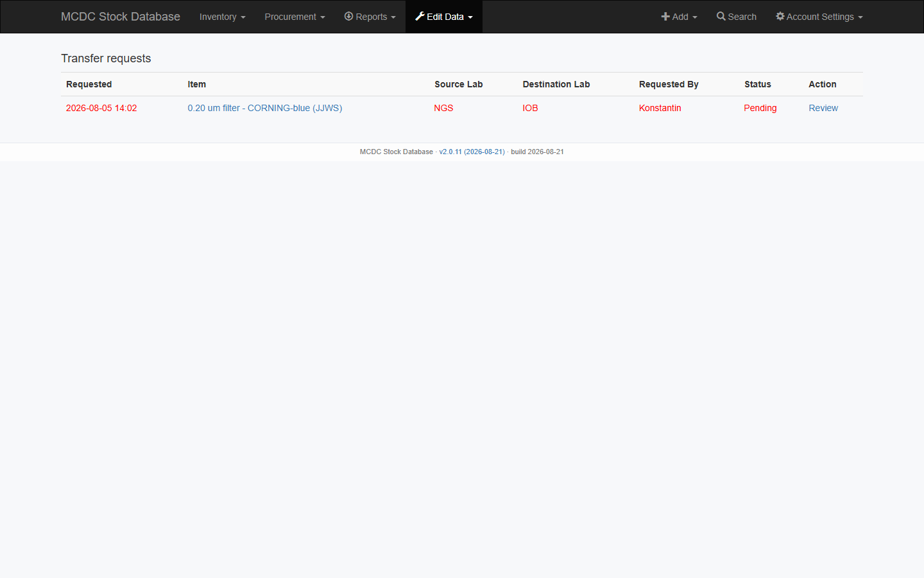Open the Procurement dropdown menu
Viewport: 924px width, 578px height.
pyautogui.click(x=295, y=17)
